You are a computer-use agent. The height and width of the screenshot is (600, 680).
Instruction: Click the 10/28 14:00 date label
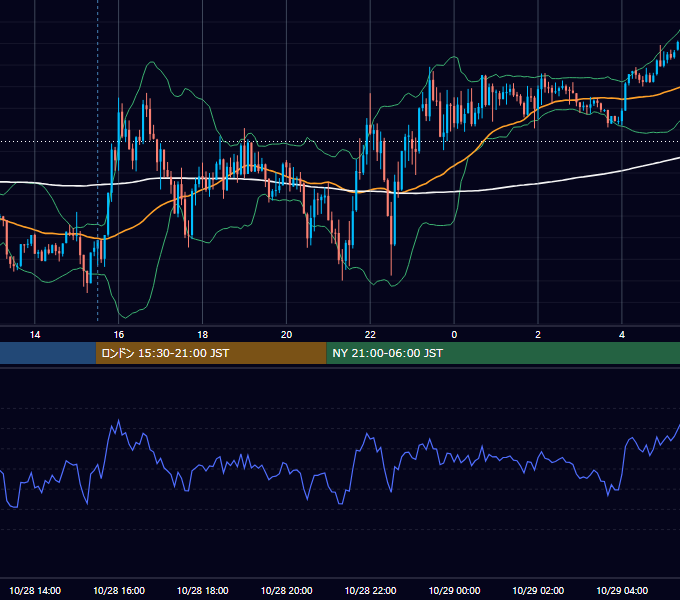pos(35,590)
